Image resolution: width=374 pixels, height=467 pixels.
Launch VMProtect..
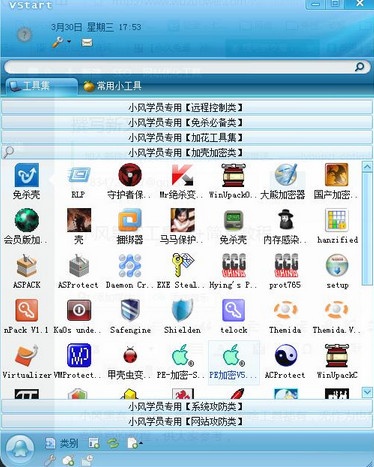[78, 362]
